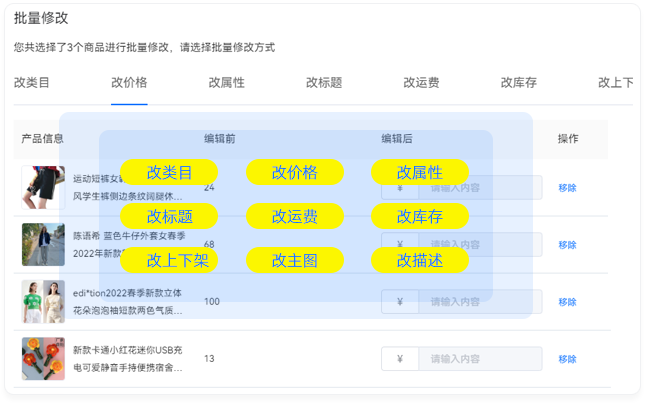Open the red flower USB fan thumbnail

(43, 359)
